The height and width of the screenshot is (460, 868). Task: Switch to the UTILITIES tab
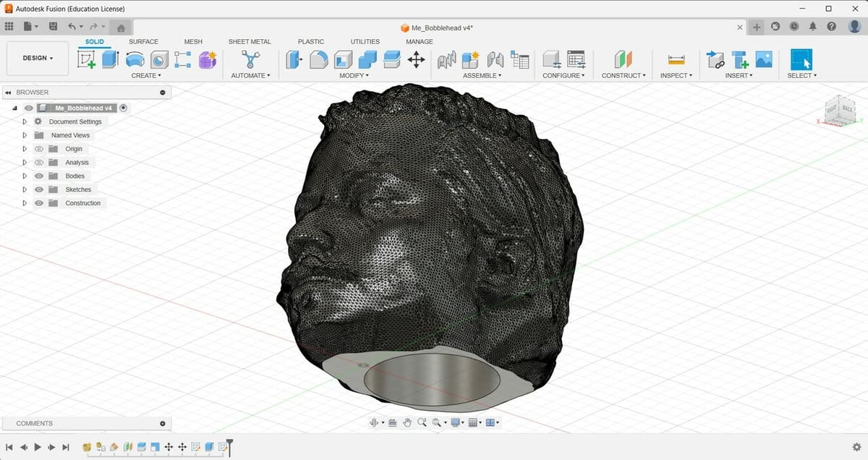coord(365,42)
